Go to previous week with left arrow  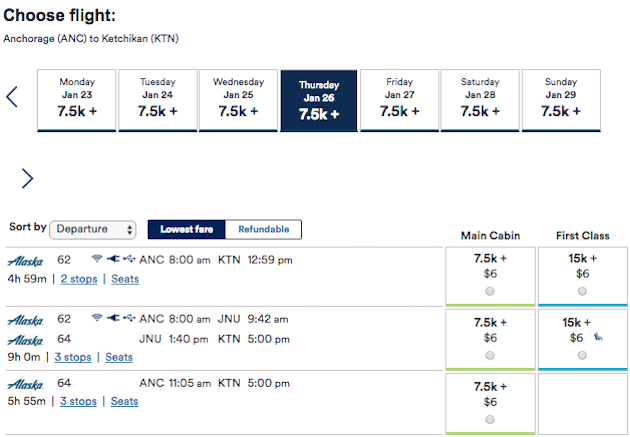coord(12,97)
